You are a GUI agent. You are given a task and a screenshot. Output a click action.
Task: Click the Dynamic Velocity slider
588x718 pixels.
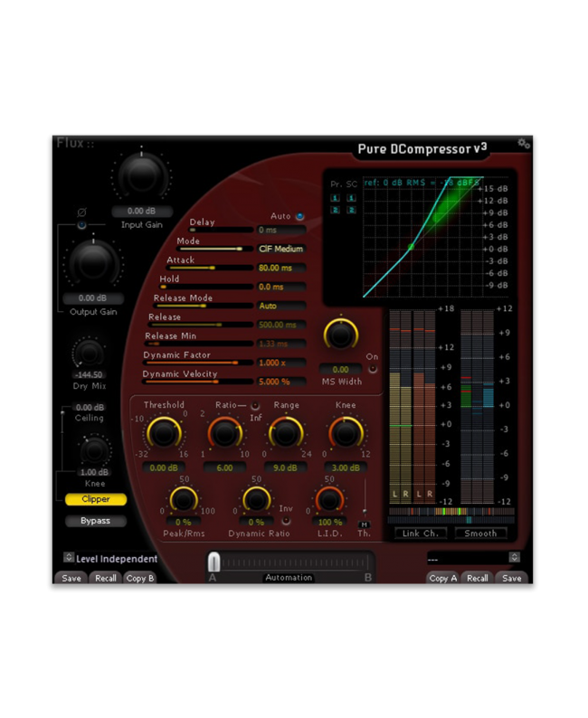point(197,382)
